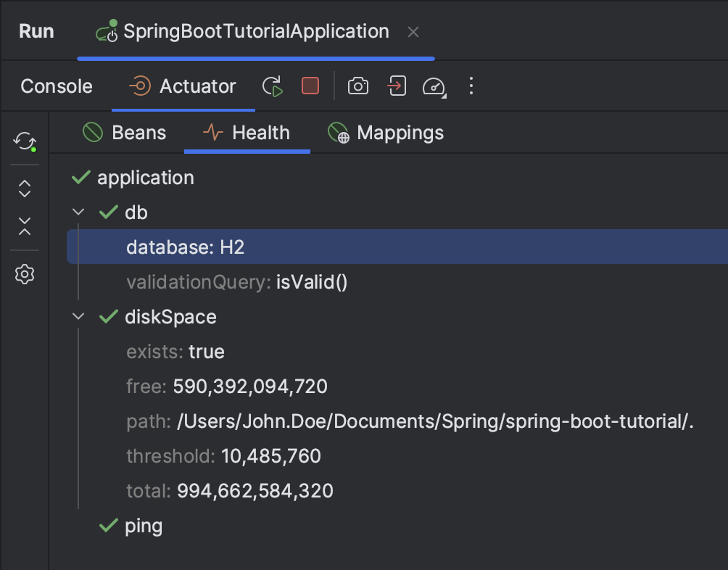This screenshot has width=728, height=570.
Task: Rerun the SpringBootTutorialApplication
Action: click(x=273, y=86)
